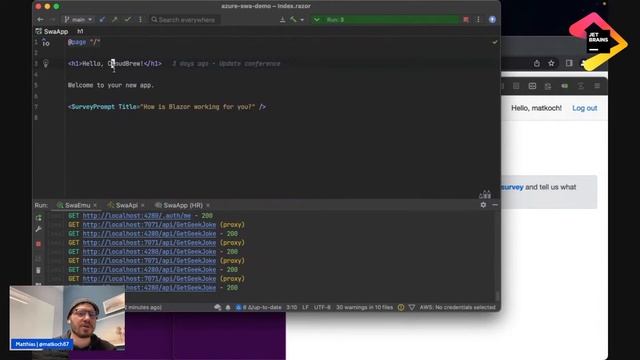Screen dimensions: 640x360
Task: Open the localhost:4280/.auth/me link
Action: [x=137, y=216]
